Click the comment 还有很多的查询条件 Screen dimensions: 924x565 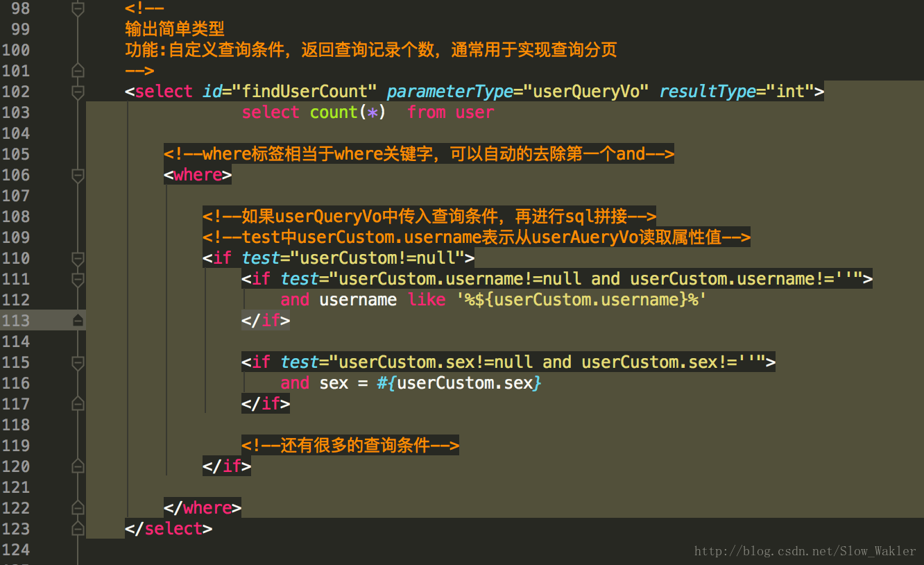pyautogui.click(x=350, y=446)
